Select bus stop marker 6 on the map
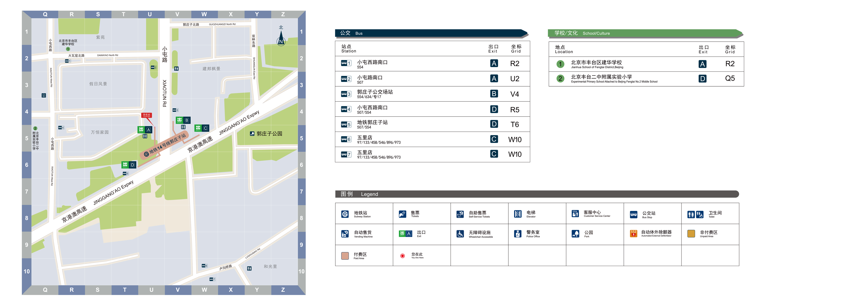868x307 pixels. [x=205, y=266]
